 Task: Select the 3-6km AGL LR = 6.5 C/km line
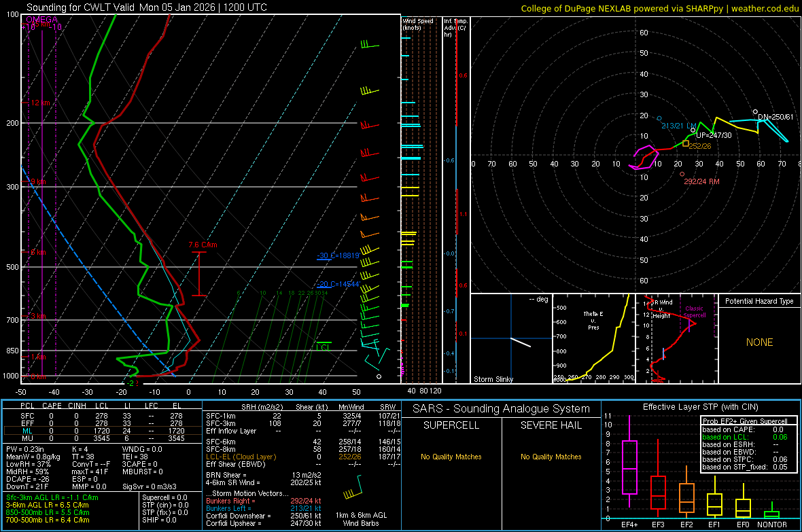pos(47,505)
